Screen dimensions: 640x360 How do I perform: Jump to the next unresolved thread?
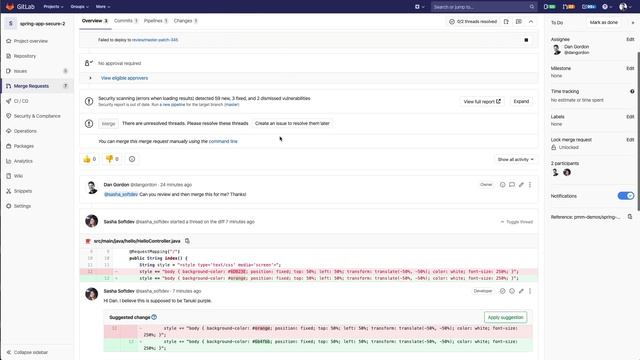coord(518,22)
